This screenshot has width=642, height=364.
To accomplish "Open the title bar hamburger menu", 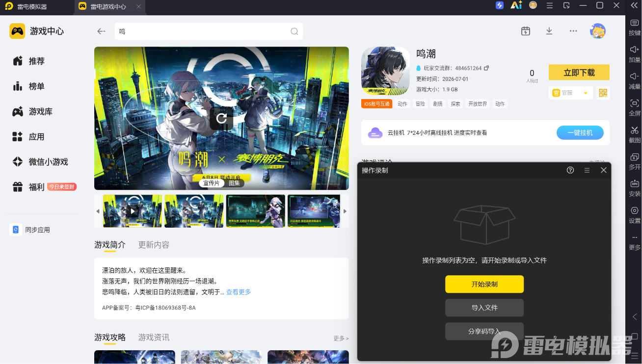I will (550, 5).
